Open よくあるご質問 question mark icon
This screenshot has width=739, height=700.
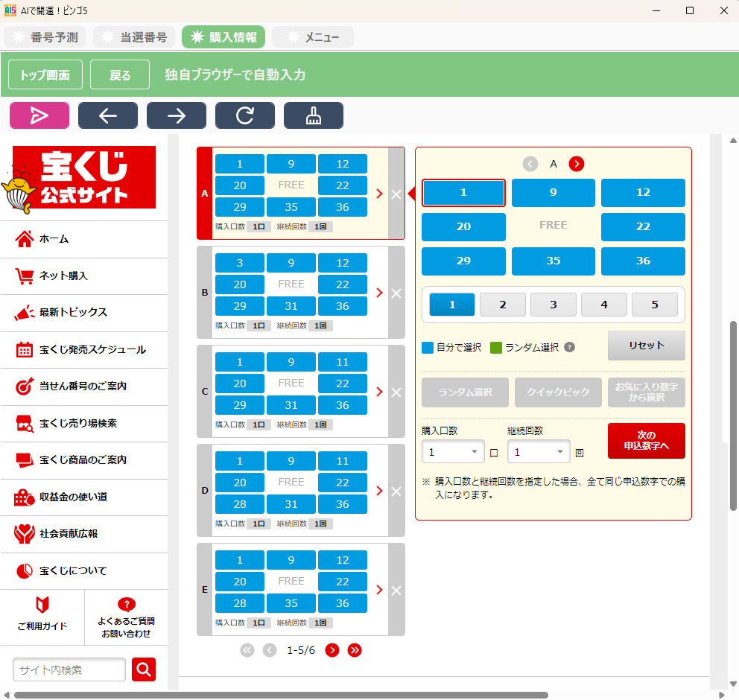[x=127, y=604]
